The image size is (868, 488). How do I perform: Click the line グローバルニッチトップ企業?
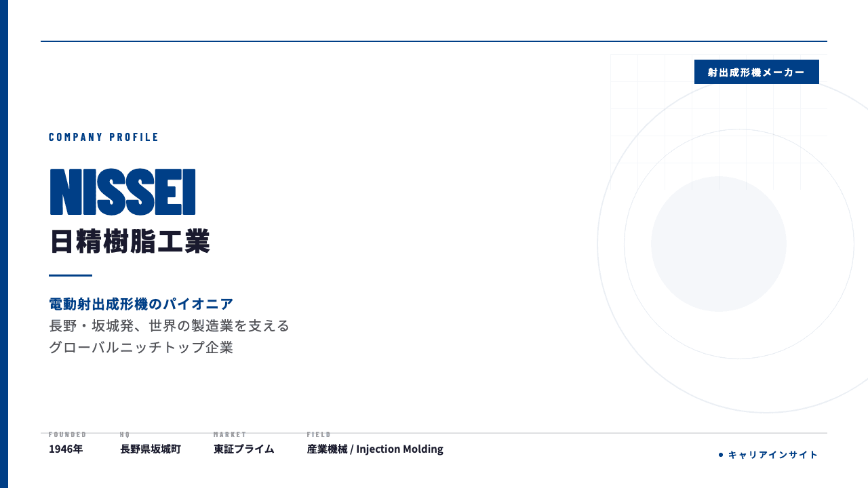coord(141,348)
